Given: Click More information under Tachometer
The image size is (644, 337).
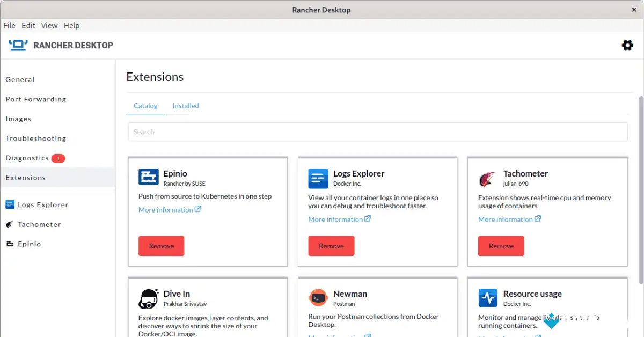Looking at the screenshot, I should (506, 219).
